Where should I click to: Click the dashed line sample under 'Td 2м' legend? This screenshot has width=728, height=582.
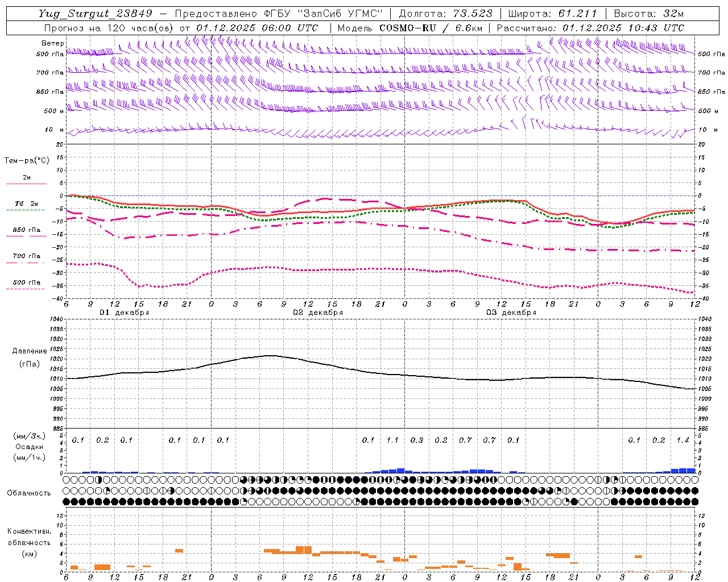[x=25, y=210]
